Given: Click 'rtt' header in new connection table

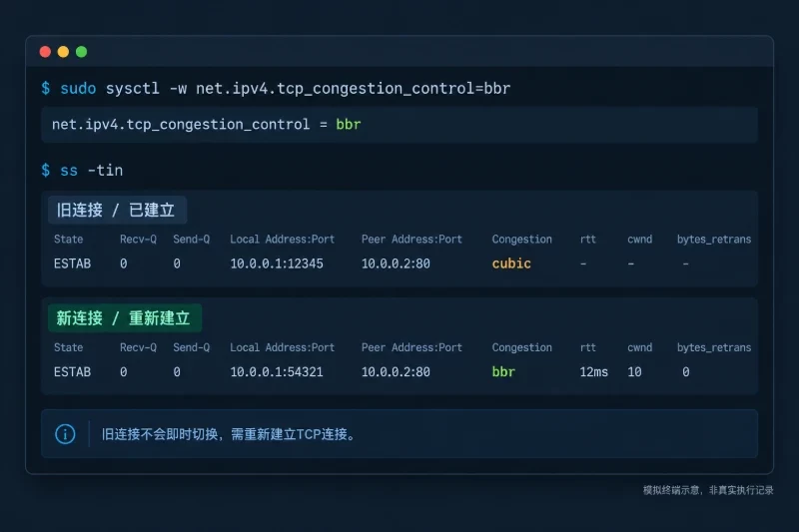Looking at the screenshot, I should tap(587, 347).
